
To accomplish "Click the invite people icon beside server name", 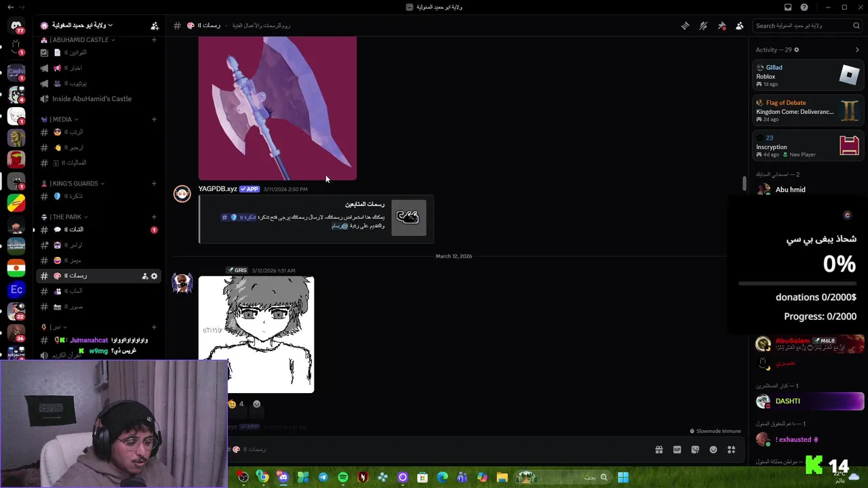I will [155, 26].
